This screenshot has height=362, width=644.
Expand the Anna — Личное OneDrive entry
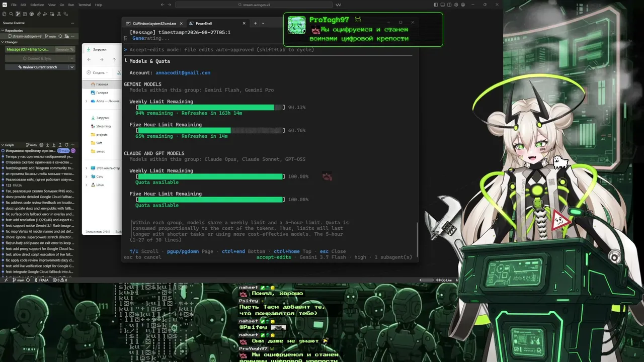87,101
